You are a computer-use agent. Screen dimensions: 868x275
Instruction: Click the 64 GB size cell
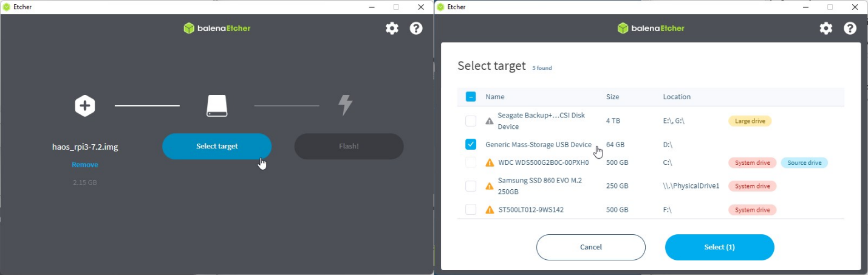[x=615, y=145]
